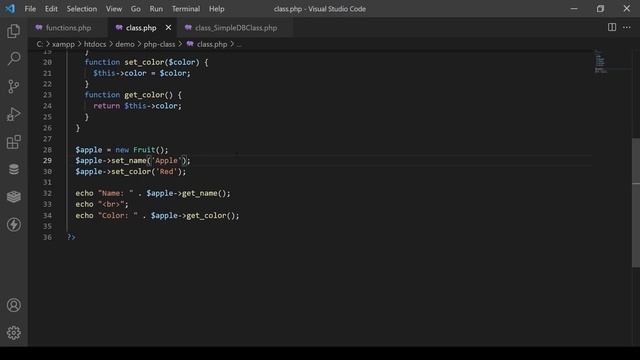Click the "Name: " string on line 32

[116, 193]
